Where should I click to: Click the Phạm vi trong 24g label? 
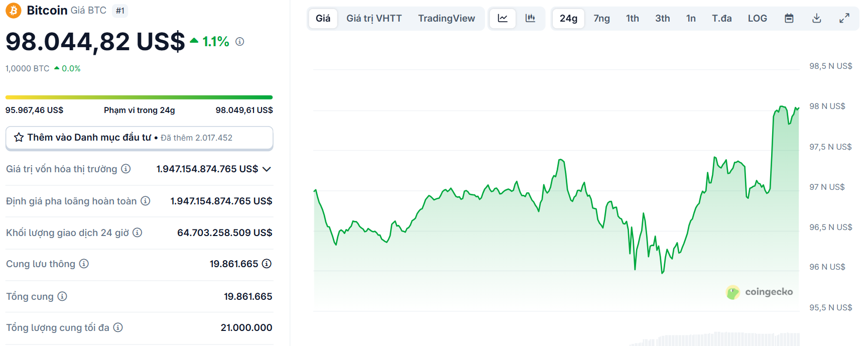click(140, 110)
